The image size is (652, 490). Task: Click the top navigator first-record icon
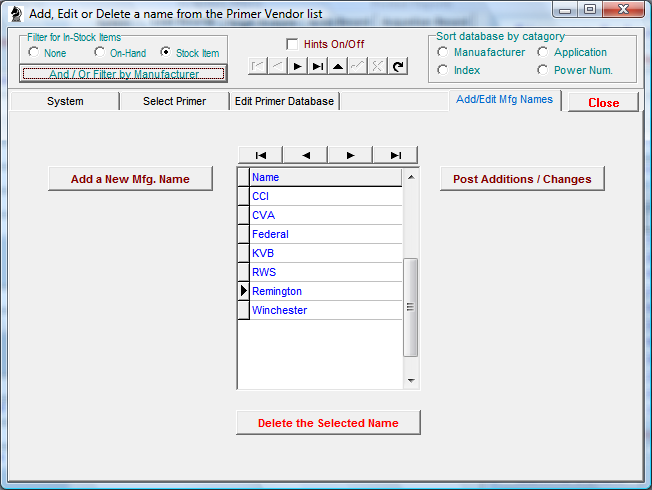coord(258,66)
